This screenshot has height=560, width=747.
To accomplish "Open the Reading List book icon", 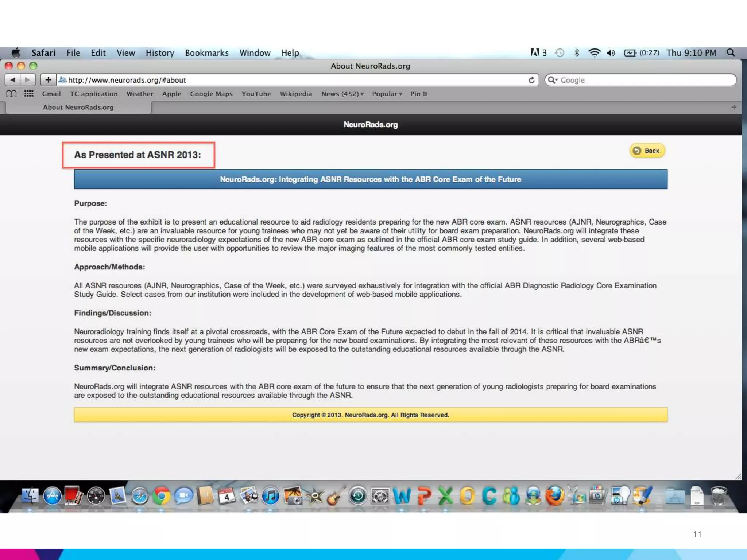I will (x=11, y=94).
